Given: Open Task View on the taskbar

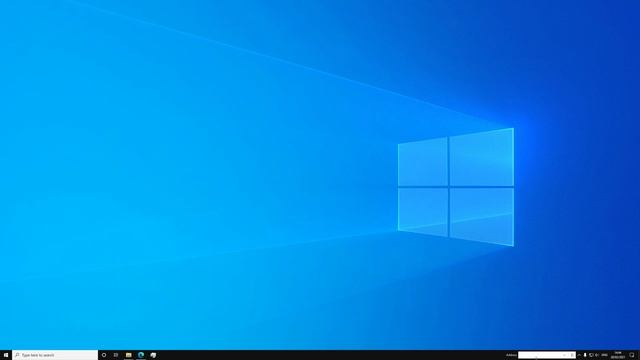Looking at the screenshot, I should [x=116, y=355].
